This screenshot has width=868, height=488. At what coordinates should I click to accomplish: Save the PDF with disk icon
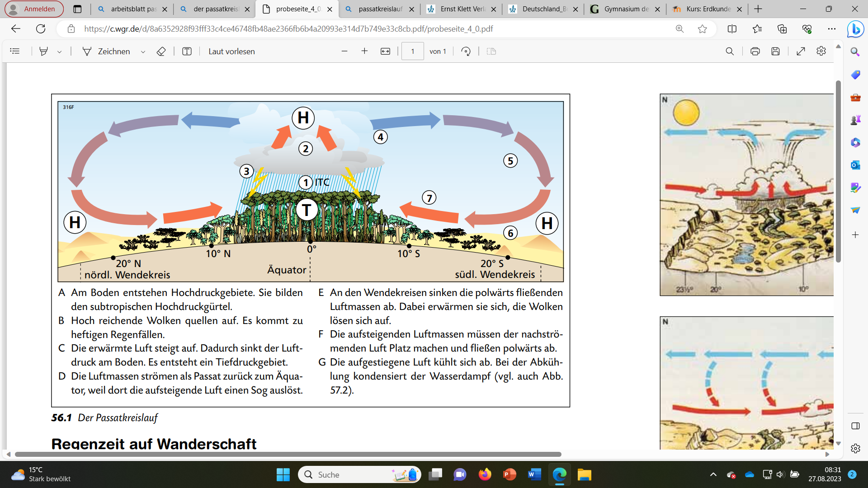click(775, 52)
